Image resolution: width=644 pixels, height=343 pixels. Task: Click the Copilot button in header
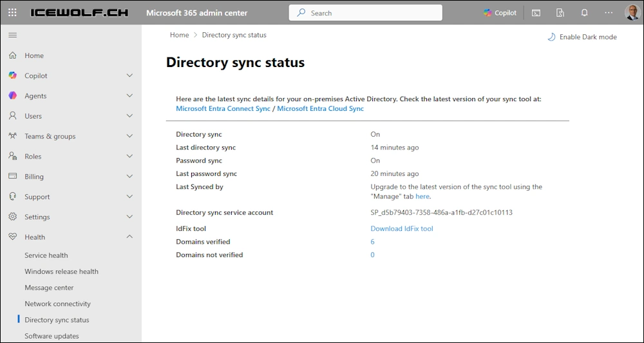click(500, 13)
